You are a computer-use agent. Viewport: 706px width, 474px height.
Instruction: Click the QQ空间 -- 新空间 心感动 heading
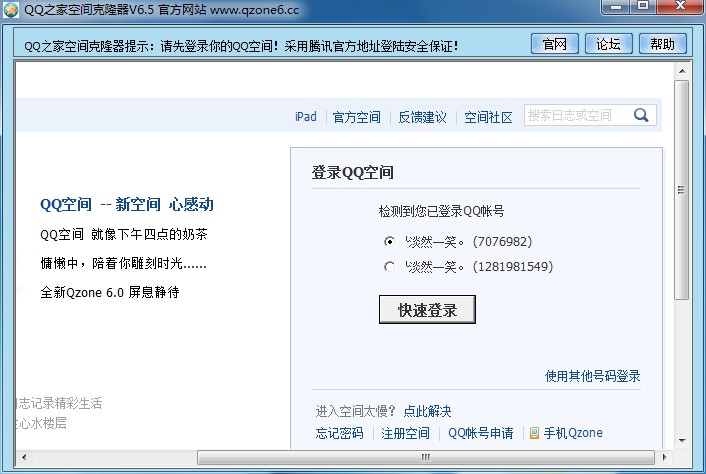[x=127, y=204]
